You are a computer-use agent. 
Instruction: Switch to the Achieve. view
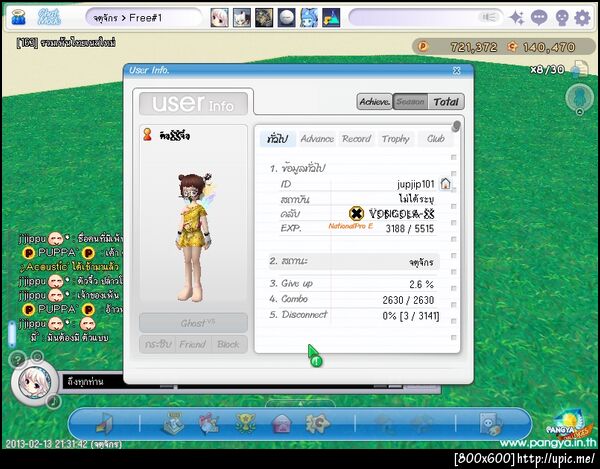375,102
